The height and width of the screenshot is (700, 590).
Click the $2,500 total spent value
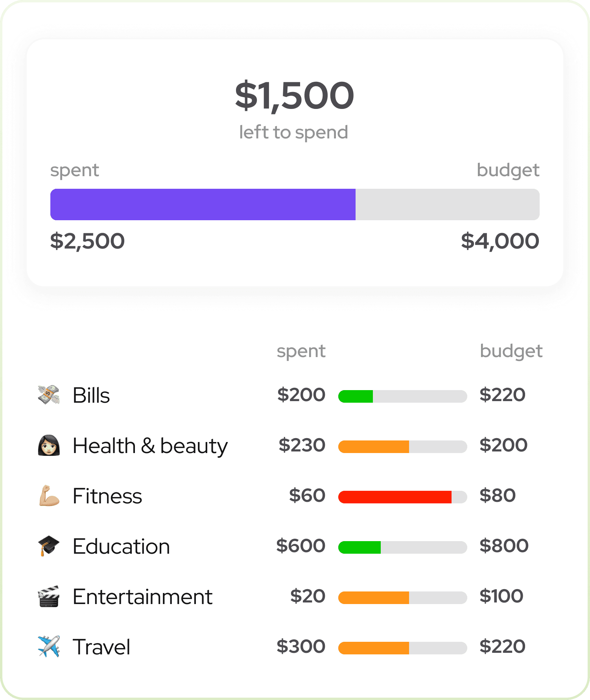click(87, 241)
